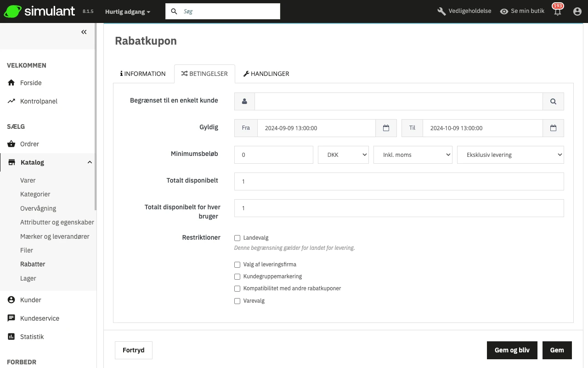Collapse sidebar with double chevron icon
Viewport: 588px width, 368px height.
tap(84, 32)
